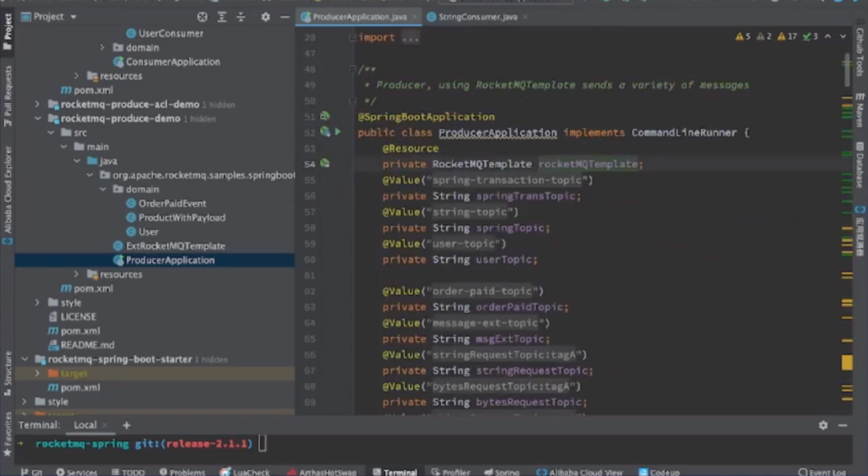The image size is (868, 476).
Task: Click the Collapse All icon in Project panel
Action: click(x=241, y=17)
